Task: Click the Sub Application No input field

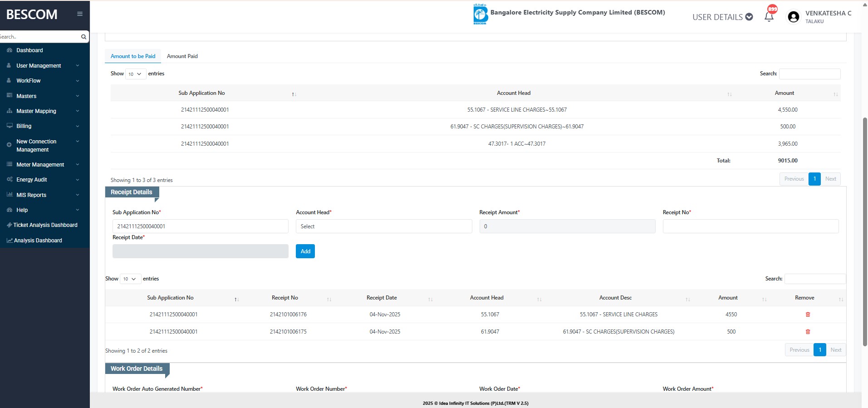Action: click(x=201, y=226)
